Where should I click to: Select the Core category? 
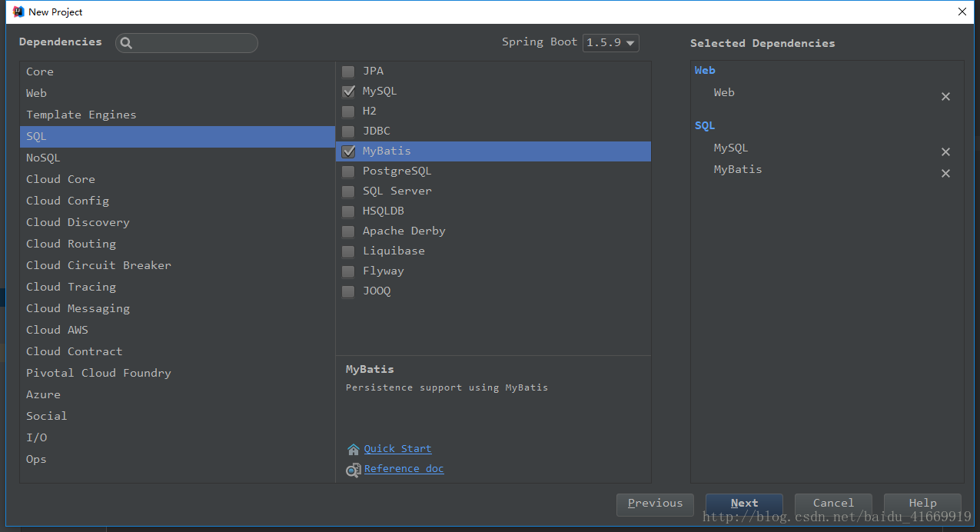178,71
